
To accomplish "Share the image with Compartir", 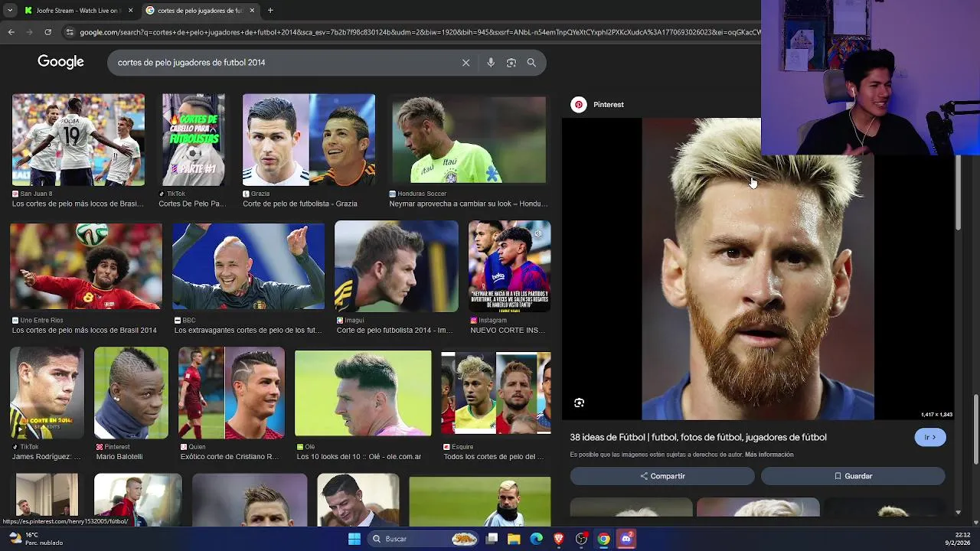I will (x=662, y=476).
